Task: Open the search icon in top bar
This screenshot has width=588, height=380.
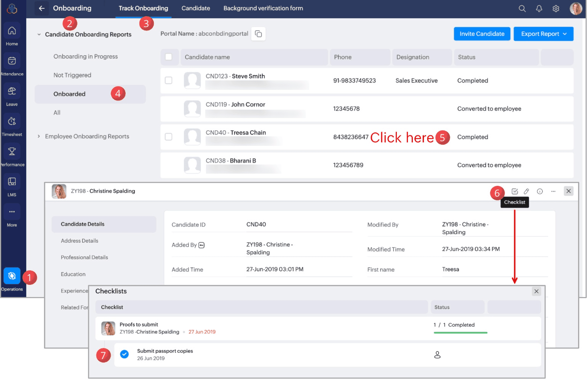Action: [x=522, y=8]
